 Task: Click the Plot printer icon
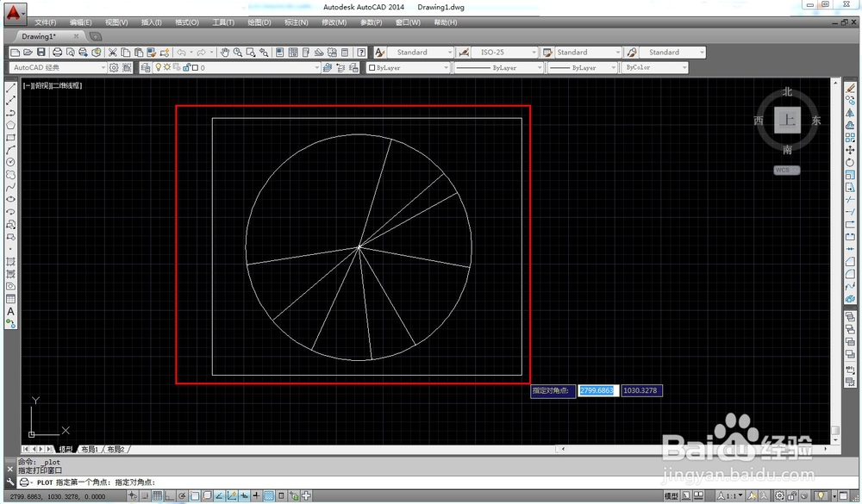coord(57,53)
